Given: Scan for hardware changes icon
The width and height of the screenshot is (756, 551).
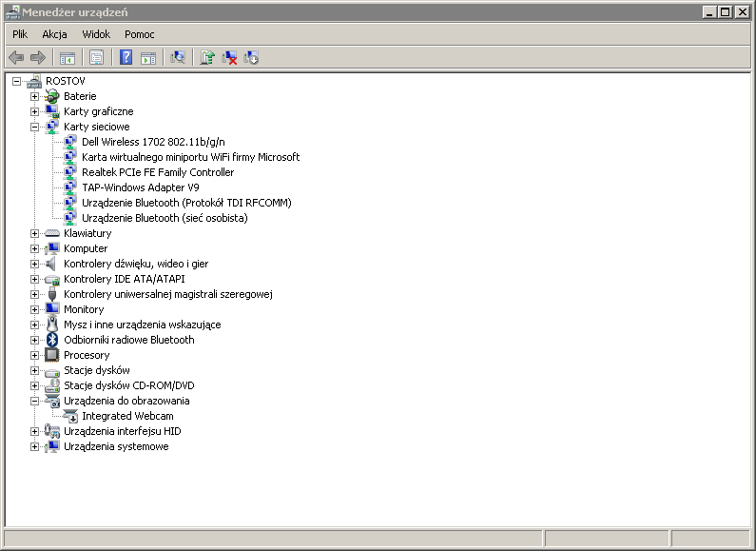Looking at the screenshot, I should (178, 57).
